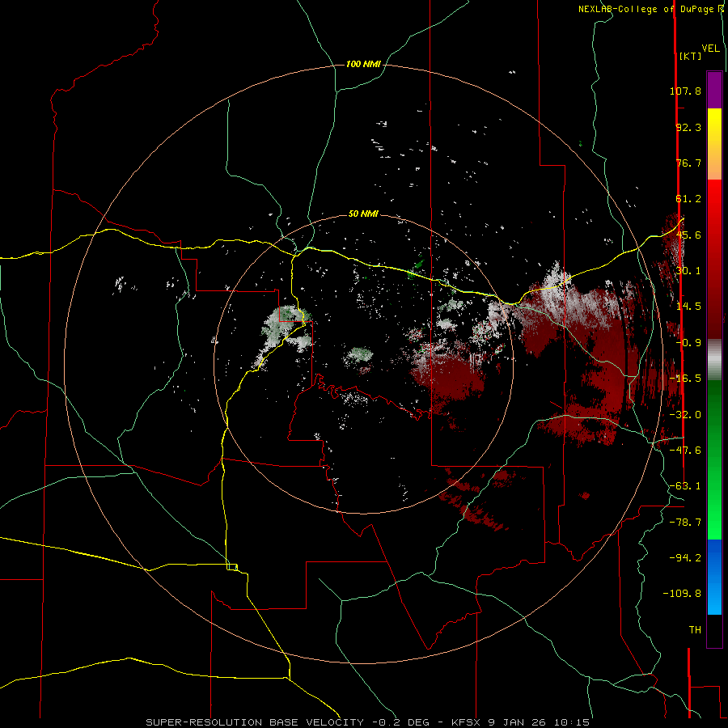This screenshot has width=728, height=728.
Task: Click the -32.0 value on velocity scale
Action: tap(685, 415)
